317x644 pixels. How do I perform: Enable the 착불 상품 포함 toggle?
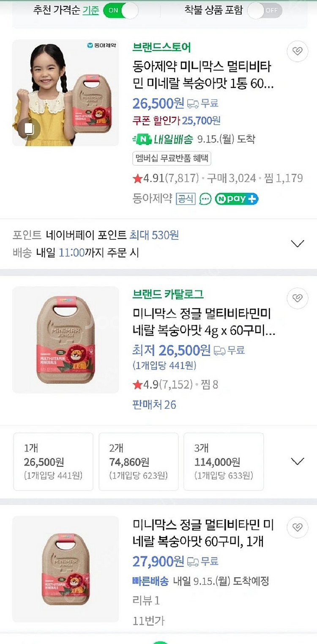click(265, 11)
